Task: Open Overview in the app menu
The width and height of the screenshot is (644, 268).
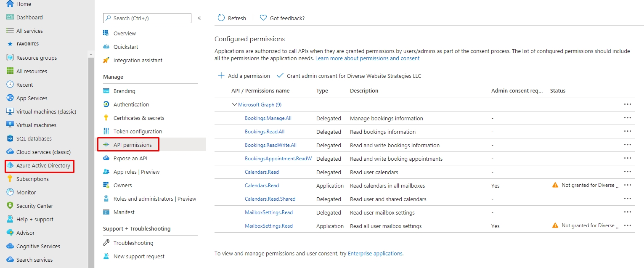Action: (125, 33)
